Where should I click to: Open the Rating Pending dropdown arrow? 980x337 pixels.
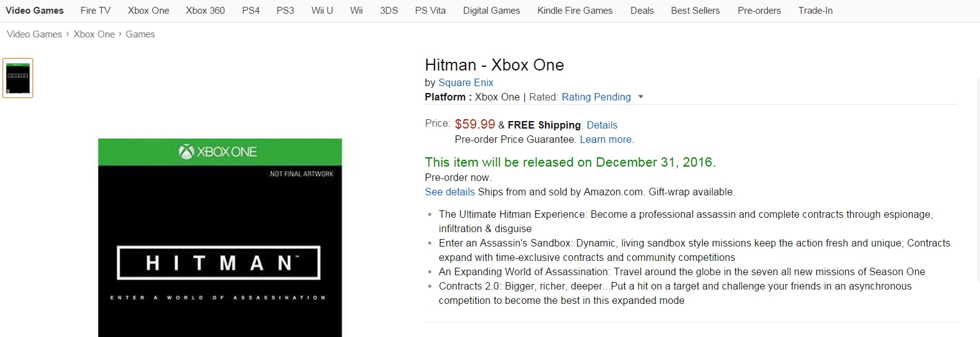click(640, 97)
